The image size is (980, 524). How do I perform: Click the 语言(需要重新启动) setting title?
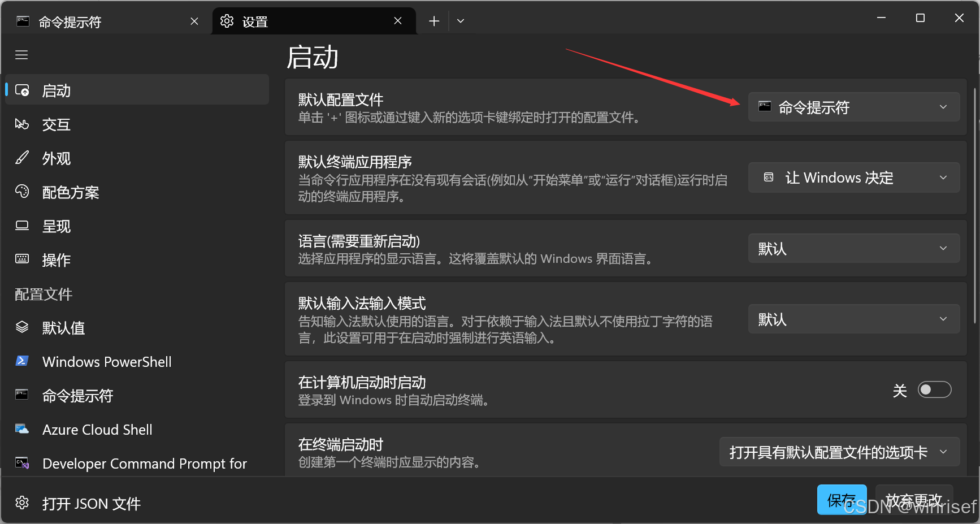359,241
